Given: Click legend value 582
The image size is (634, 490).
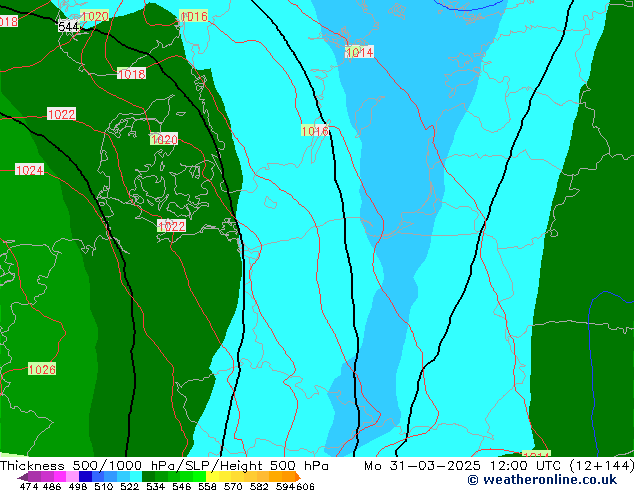Looking at the screenshot, I should (x=259, y=486).
